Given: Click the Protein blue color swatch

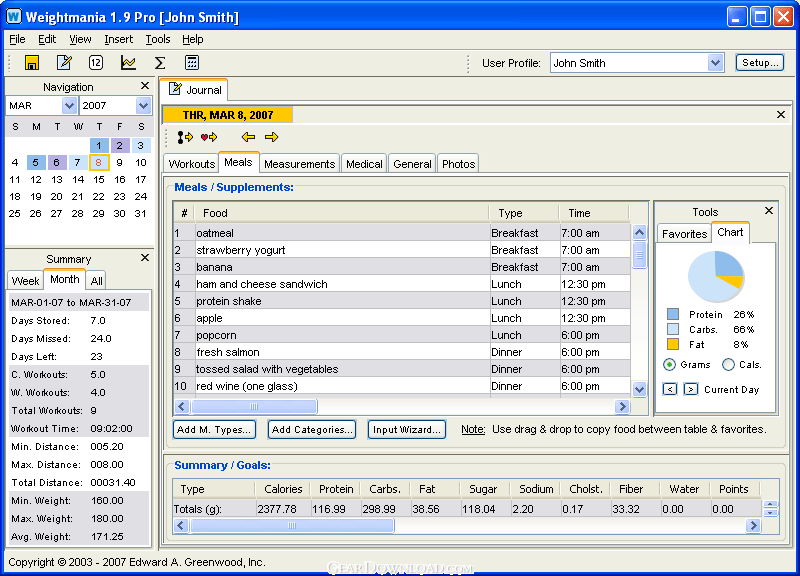Looking at the screenshot, I should [x=673, y=314].
